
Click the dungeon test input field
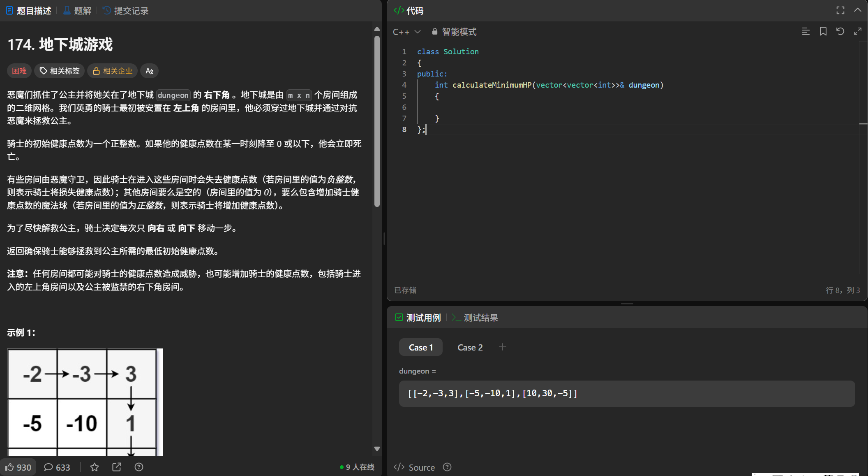[x=626, y=393]
